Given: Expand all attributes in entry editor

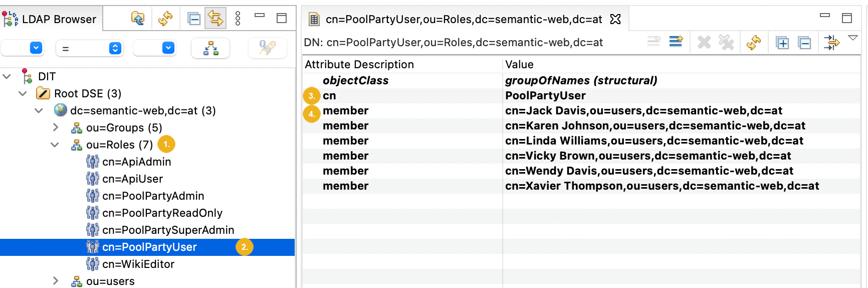Looking at the screenshot, I should coord(782,43).
